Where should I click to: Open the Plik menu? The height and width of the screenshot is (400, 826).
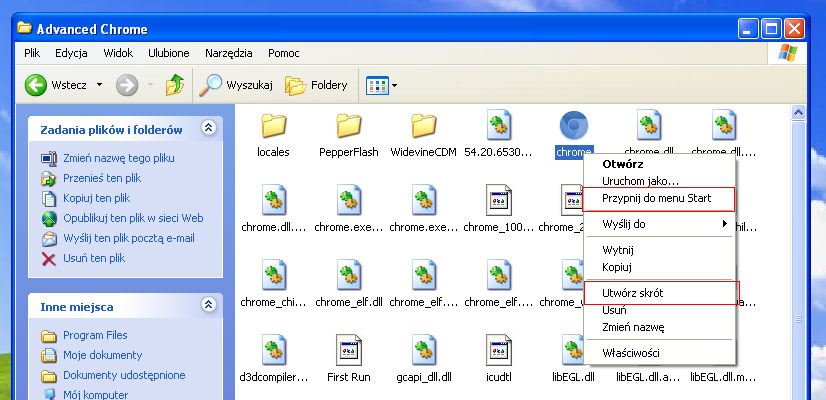click(x=32, y=53)
